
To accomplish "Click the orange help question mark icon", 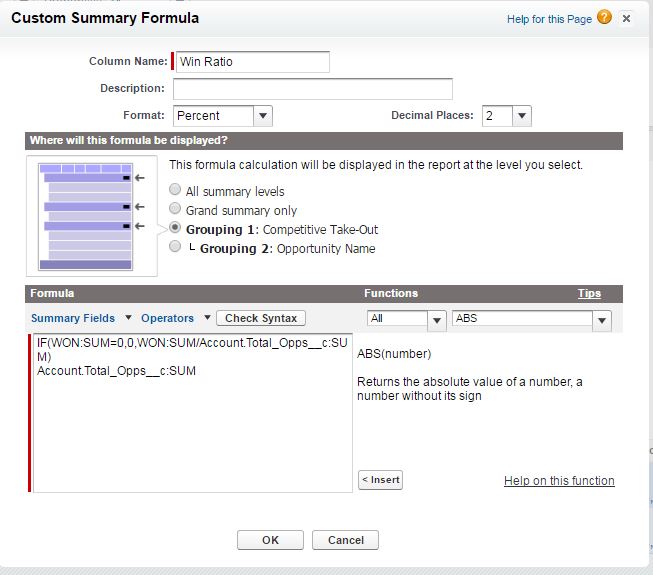I will [604, 17].
